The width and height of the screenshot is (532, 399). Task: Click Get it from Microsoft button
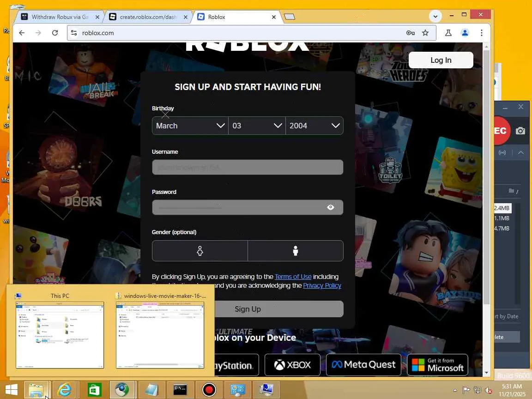click(x=438, y=365)
